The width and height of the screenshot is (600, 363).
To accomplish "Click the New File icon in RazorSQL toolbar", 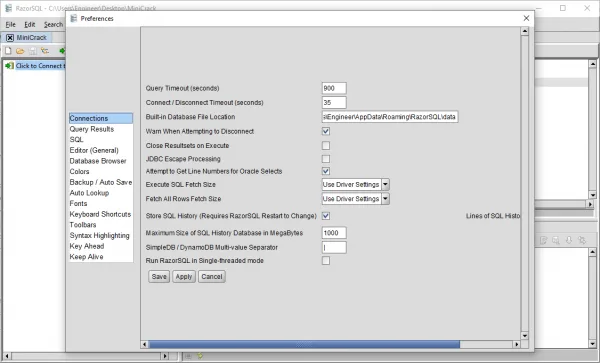I will (x=8, y=50).
